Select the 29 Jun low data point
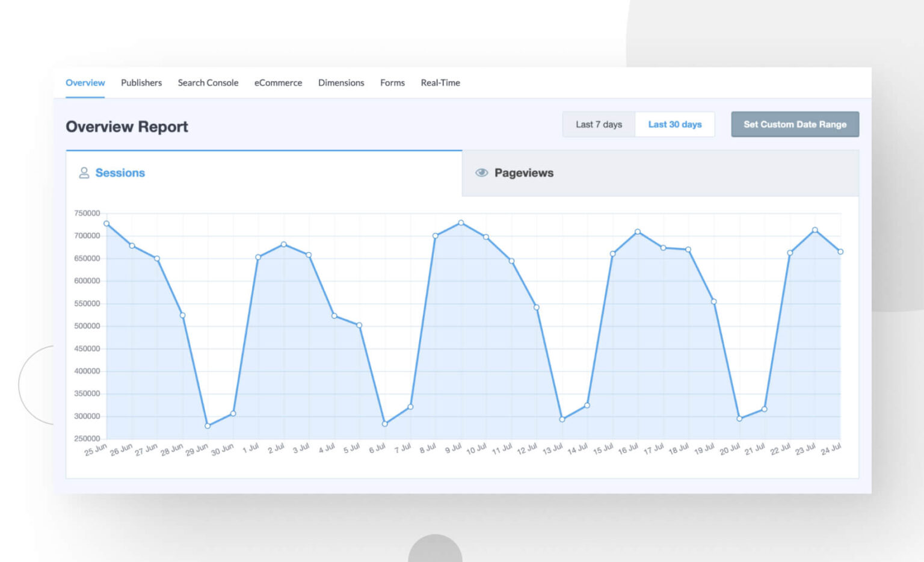Screen dimensions: 924x562 pyautogui.click(x=207, y=425)
